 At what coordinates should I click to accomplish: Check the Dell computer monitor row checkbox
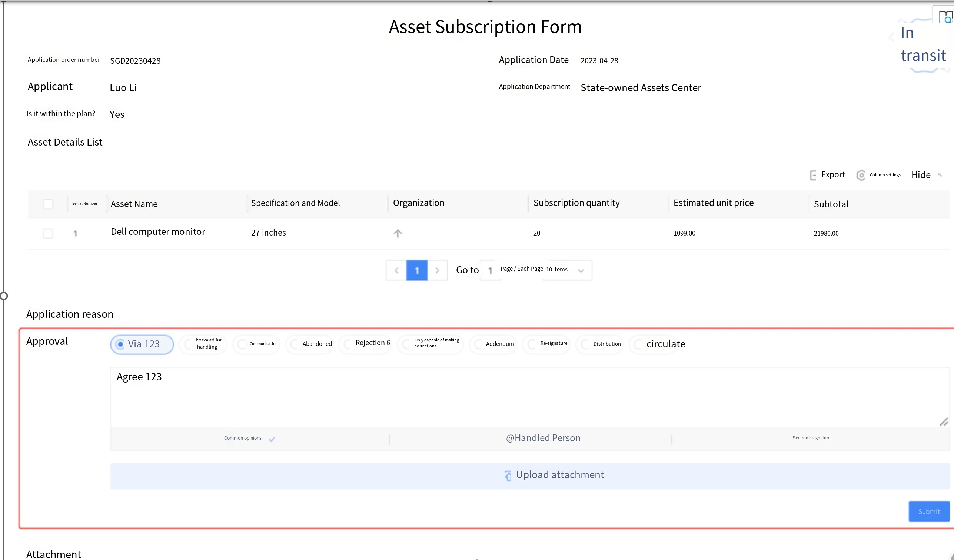pyautogui.click(x=48, y=233)
